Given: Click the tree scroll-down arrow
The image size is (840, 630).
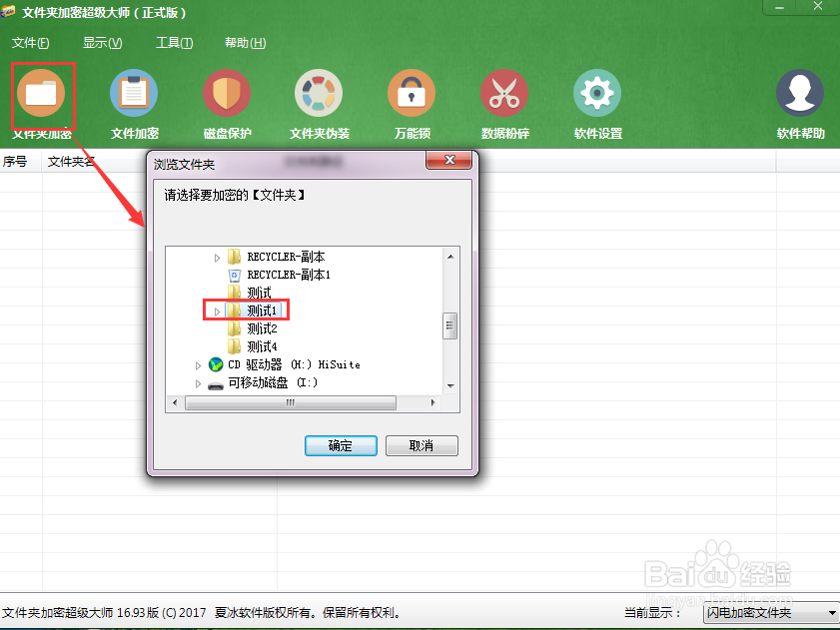Looking at the screenshot, I should [450, 386].
